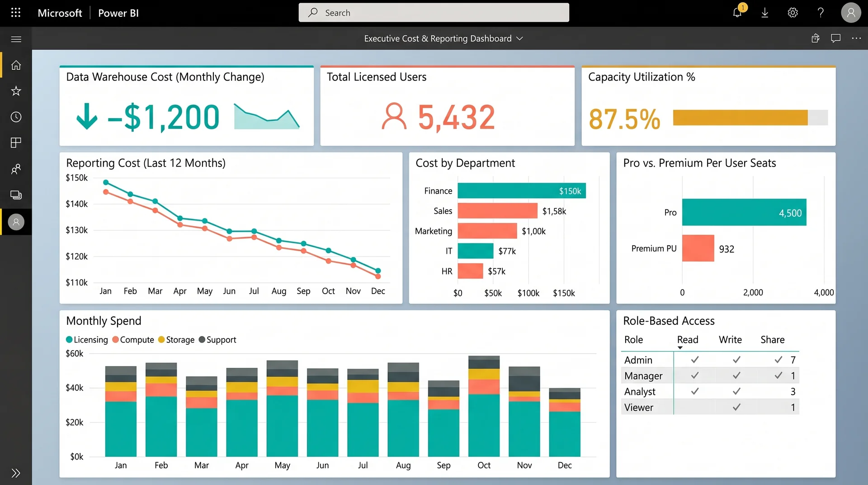868x485 pixels.
Task: Click Manager Write checkmark
Action: tap(736, 376)
